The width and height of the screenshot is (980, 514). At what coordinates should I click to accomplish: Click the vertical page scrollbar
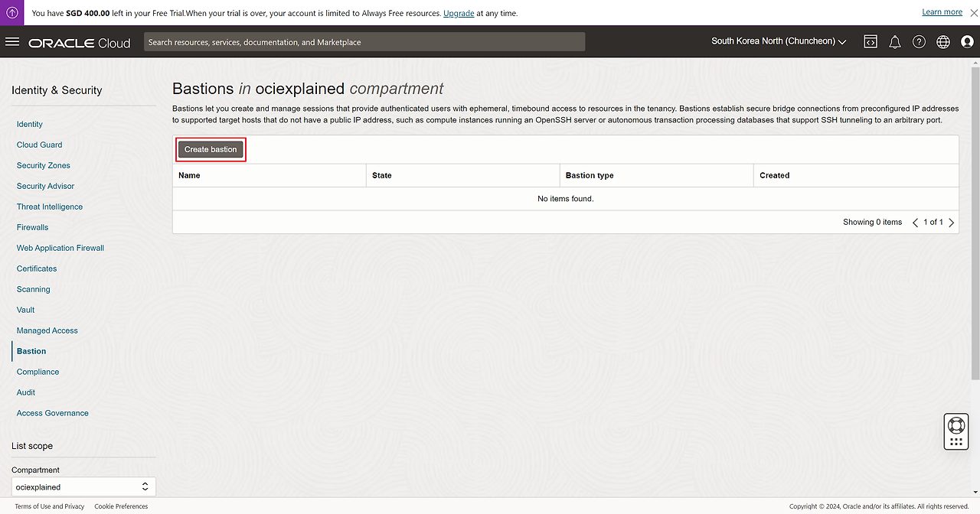(974, 229)
